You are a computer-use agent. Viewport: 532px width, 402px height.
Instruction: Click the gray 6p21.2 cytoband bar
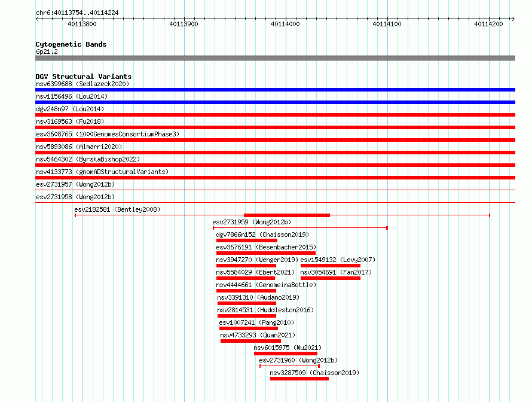point(275,58)
